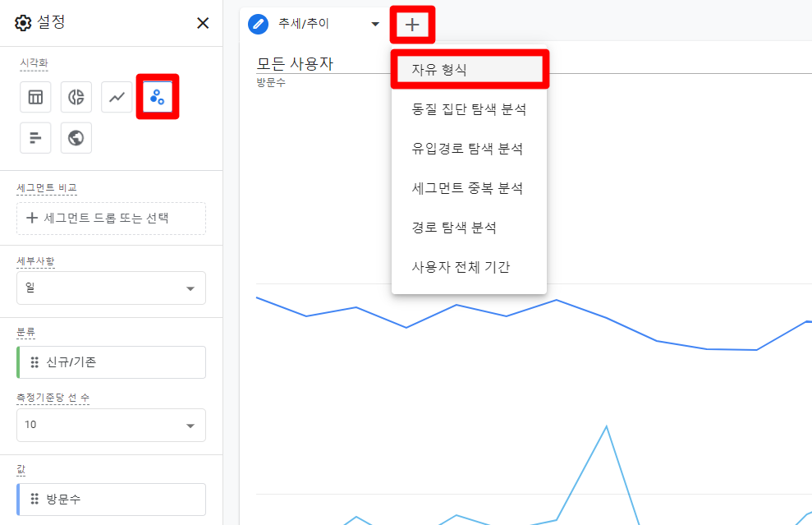Open the 측정기준당 선 수 dropdown
Screen dimensions: 812x525
(111, 426)
